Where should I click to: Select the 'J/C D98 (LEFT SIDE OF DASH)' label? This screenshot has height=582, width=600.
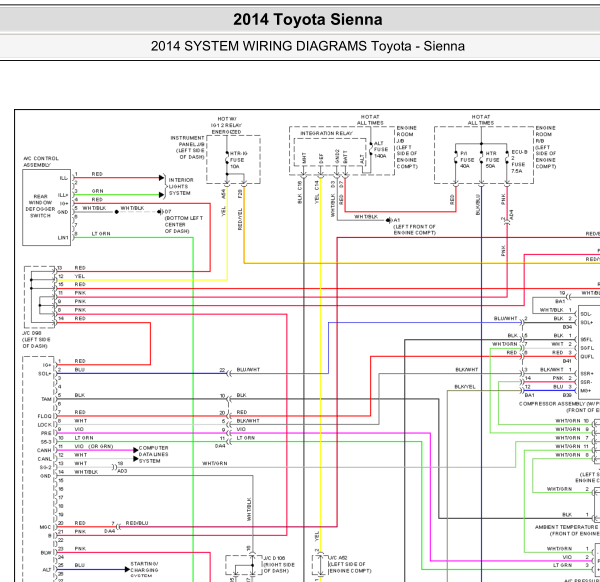pyautogui.click(x=36, y=339)
